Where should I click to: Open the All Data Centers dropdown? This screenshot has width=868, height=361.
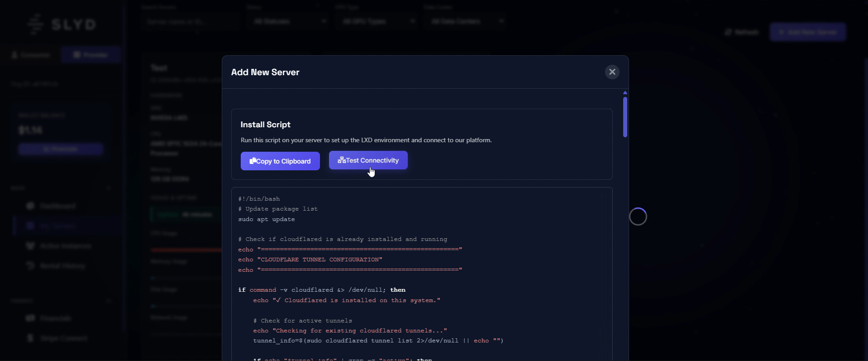466,21
